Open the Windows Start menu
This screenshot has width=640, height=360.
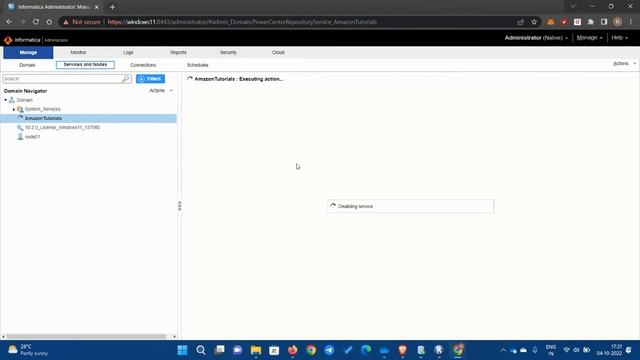click(x=182, y=350)
